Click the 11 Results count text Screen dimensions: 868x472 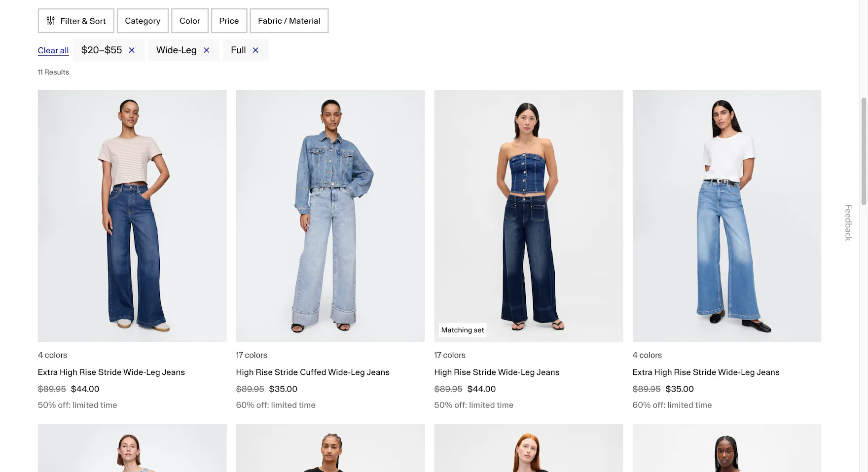(x=53, y=72)
